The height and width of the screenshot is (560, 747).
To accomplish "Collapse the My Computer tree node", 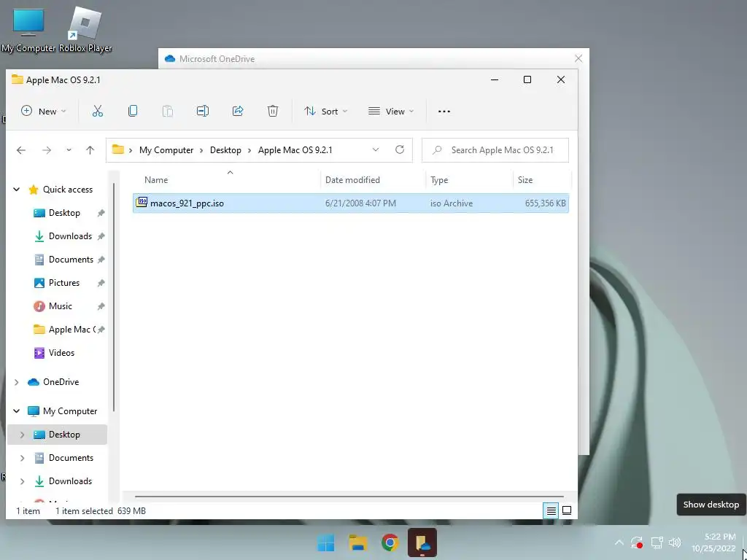I will (x=16, y=411).
